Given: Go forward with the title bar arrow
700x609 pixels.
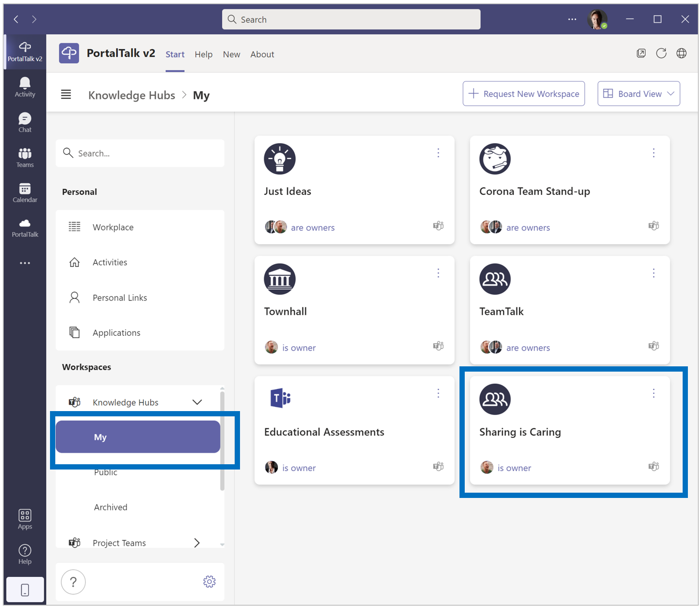Looking at the screenshot, I should tap(34, 19).
